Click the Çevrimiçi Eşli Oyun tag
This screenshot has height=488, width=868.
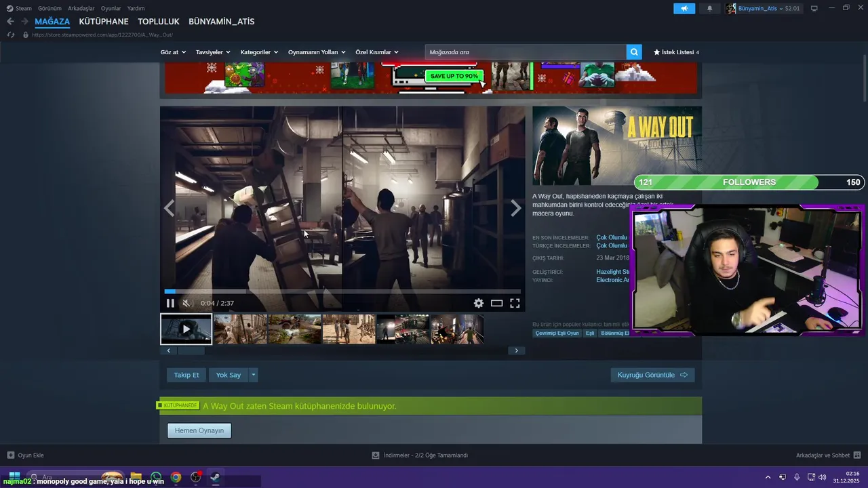tap(557, 333)
